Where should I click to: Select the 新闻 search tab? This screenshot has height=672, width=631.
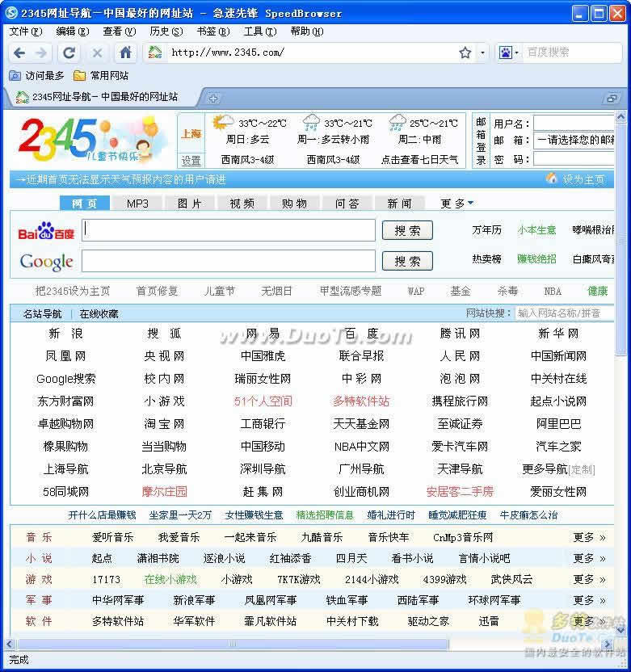pyautogui.click(x=399, y=204)
